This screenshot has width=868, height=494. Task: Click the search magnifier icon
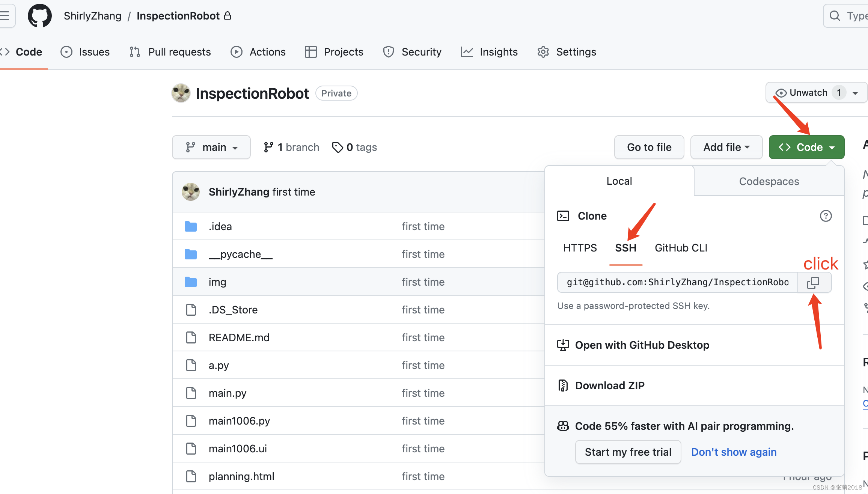pos(835,16)
